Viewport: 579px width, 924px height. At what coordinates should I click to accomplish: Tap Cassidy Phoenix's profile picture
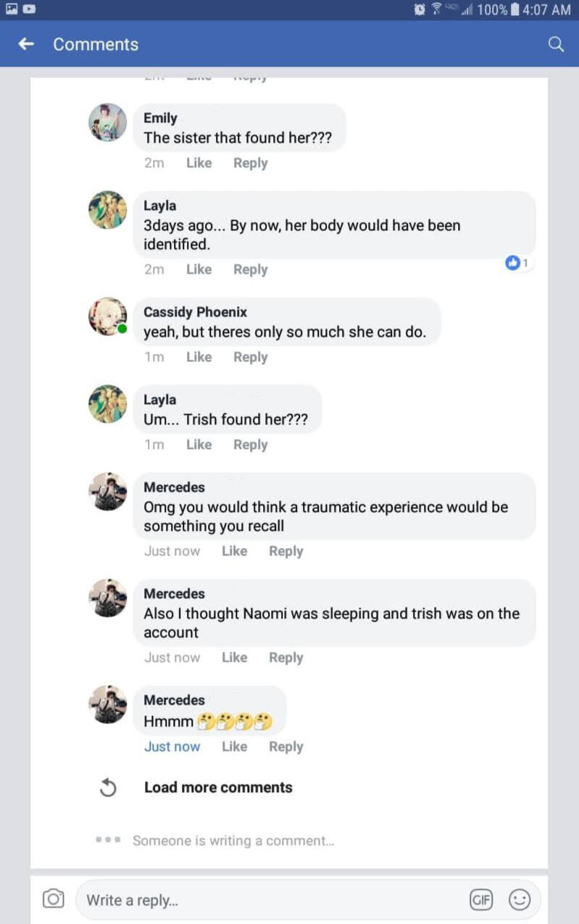107,316
